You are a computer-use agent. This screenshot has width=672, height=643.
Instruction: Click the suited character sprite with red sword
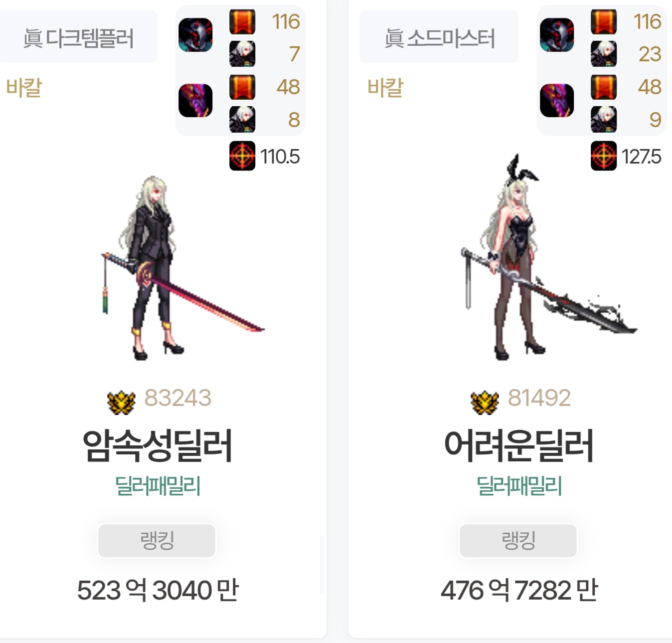179,267
